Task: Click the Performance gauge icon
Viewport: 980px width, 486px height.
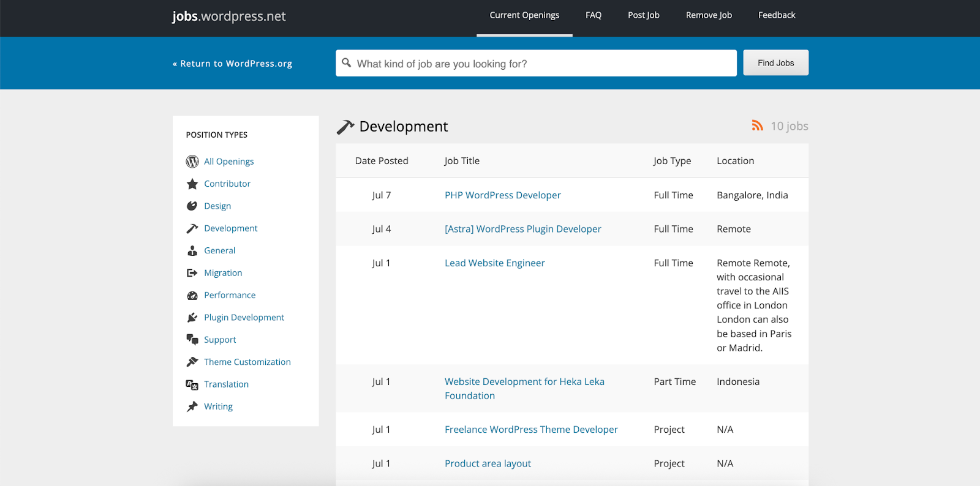Action: point(192,295)
